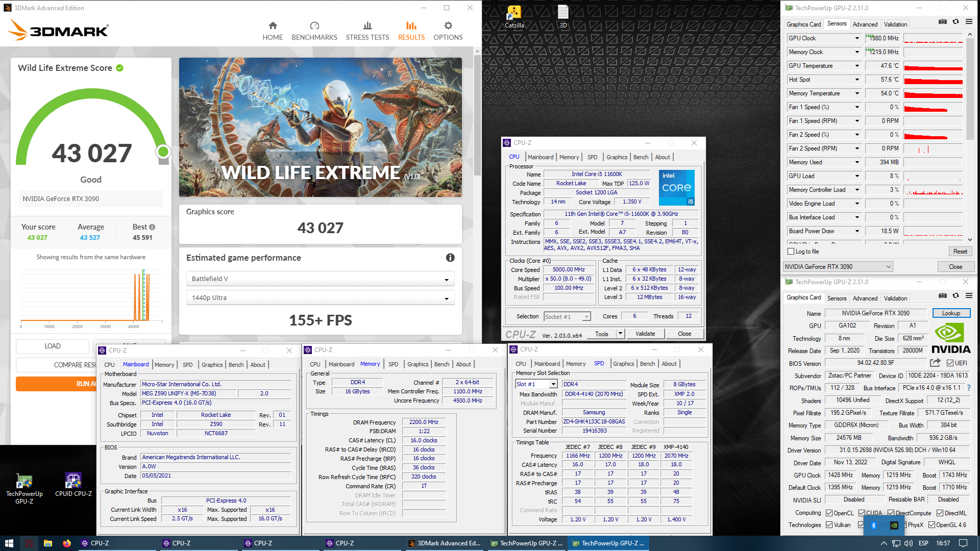
Task: Launch Firefox from the taskbar
Action: [x=67, y=543]
